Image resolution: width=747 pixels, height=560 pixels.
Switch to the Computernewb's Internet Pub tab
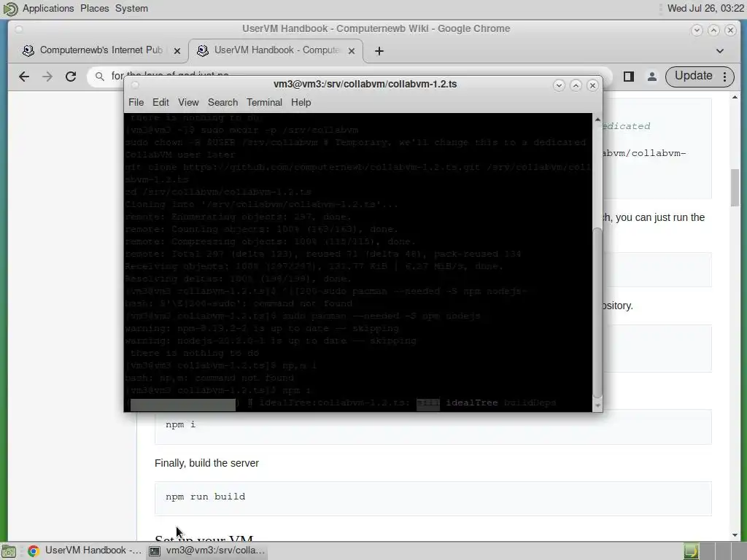click(x=101, y=50)
